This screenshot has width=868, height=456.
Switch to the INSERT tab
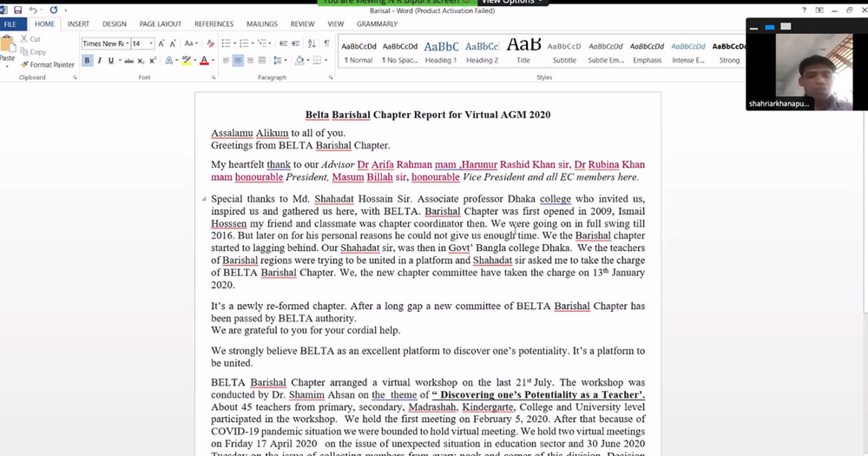78,23
